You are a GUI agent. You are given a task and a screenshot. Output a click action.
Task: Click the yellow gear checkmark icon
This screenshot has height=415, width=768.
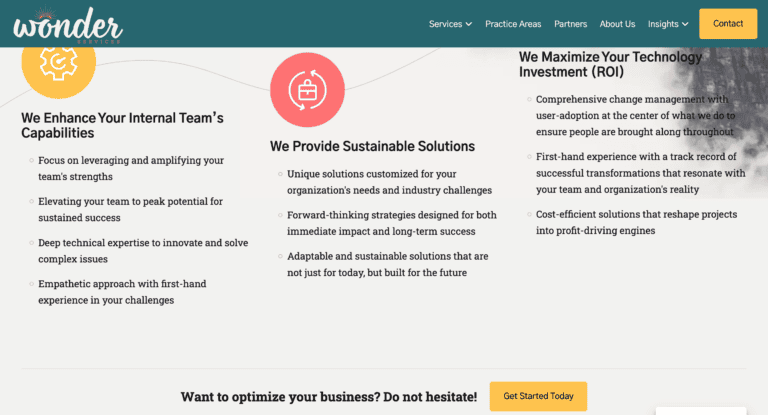coord(58,62)
